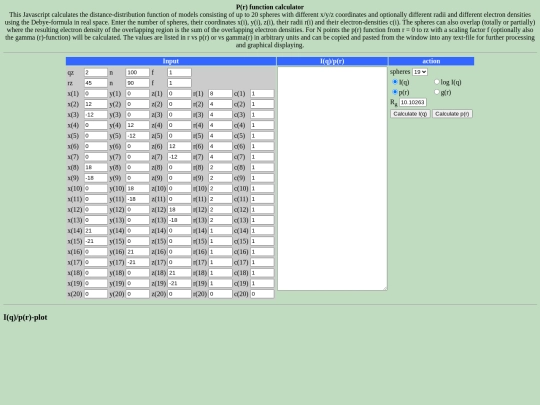The width and height of the screenshot is (540, 405).
Task: Click the rz input field
Action: click(96, 83)
